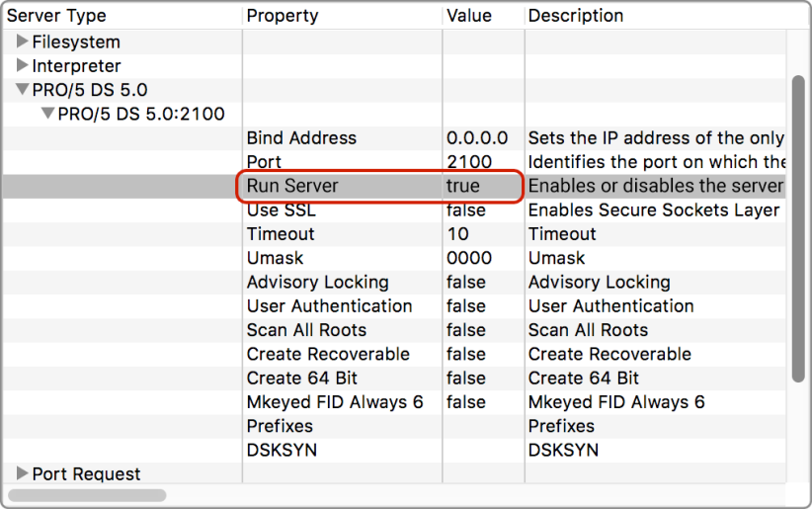Click the Use SSL value false
This screenshot has width=812, height=509.
[x=466, y=210]
